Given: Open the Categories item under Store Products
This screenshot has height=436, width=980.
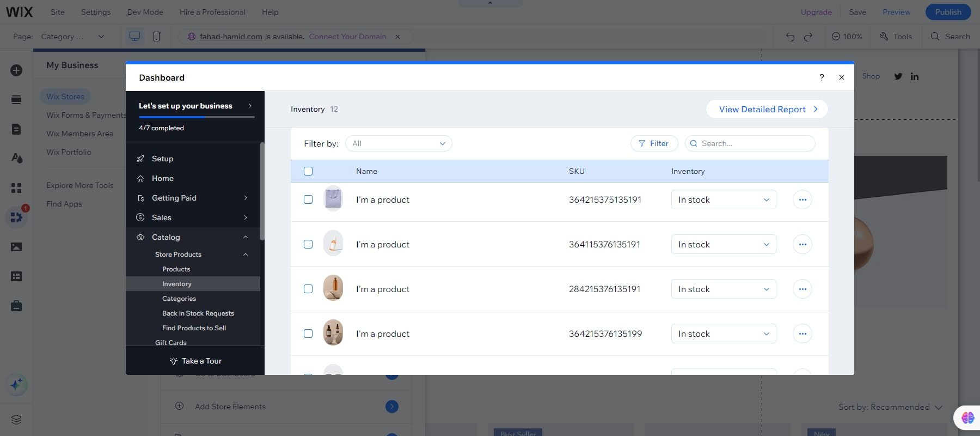Looking at the screenshot, I should pyautogui.click(x=179, y=299).
